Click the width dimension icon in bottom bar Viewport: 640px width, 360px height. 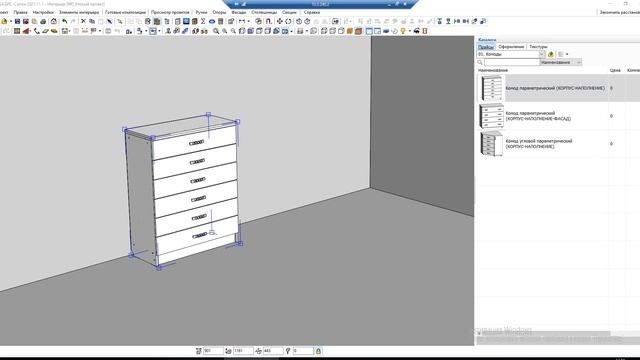click(x=198, y=351)
